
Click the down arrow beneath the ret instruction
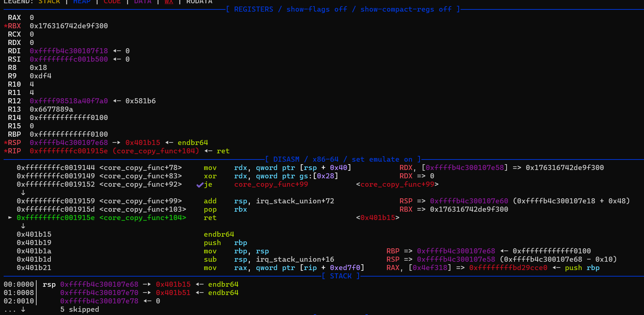pos(23,226)
